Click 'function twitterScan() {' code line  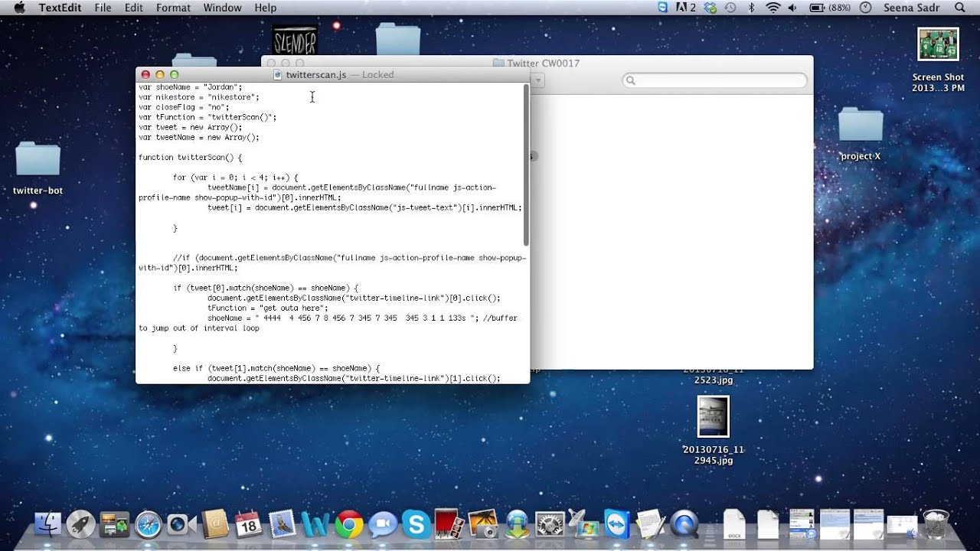coord(190,158)
